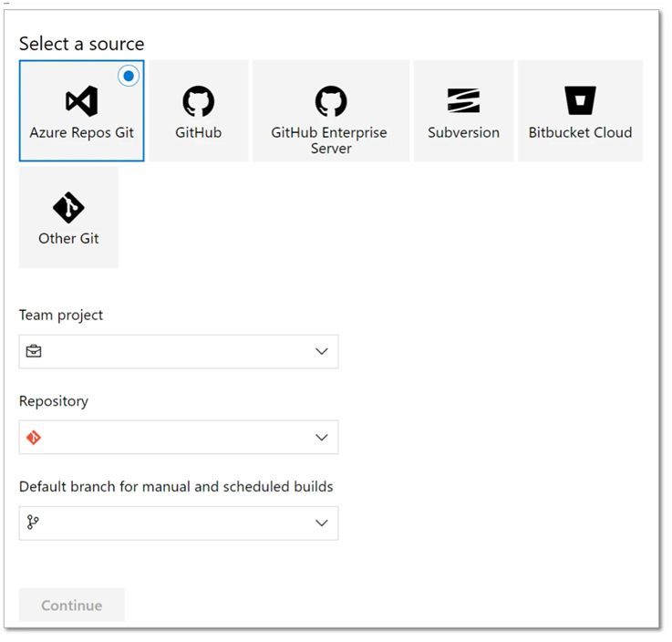Click the GitHub octocat icon
Viewport: 672px width, 642px height.
199,100
